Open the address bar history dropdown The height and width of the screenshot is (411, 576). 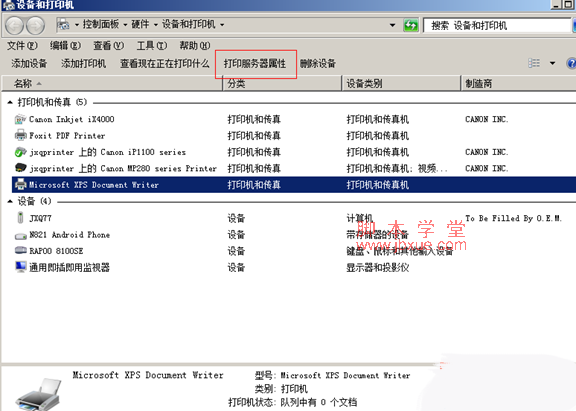(393, 25)
